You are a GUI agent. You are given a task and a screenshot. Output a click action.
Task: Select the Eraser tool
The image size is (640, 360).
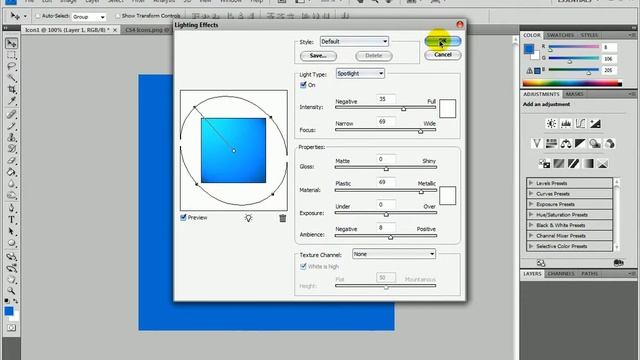11,160
